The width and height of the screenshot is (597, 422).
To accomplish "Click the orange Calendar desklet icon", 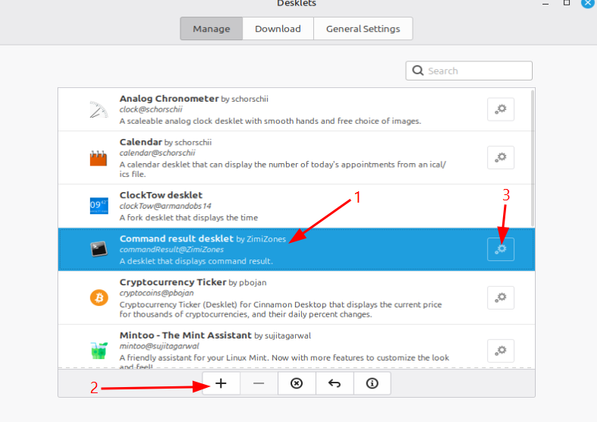I will tap(98, 158).
